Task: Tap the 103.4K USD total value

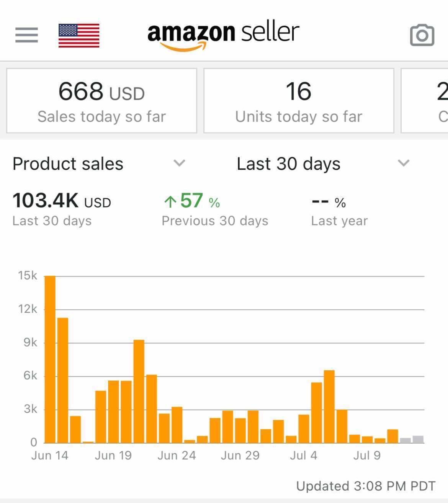Action: point(62,201)
